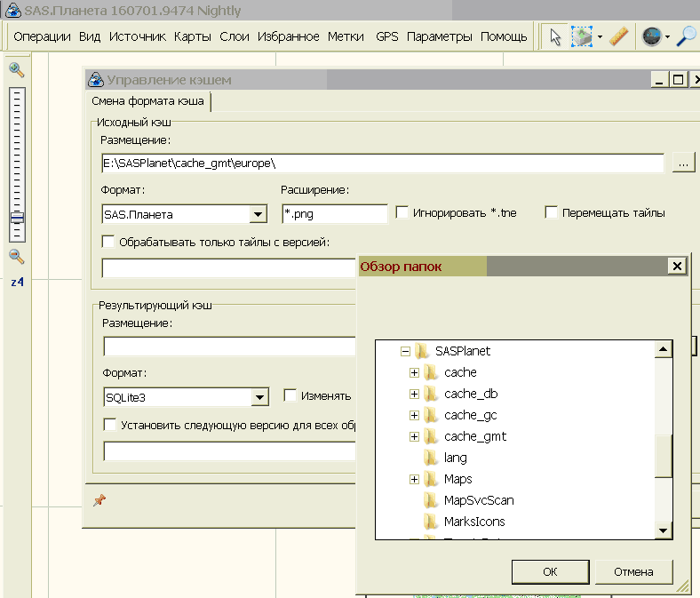Viewport: 700px width, 598px height.
Task: Click the zoom level slider handle
Action: (x=17, y=218)
